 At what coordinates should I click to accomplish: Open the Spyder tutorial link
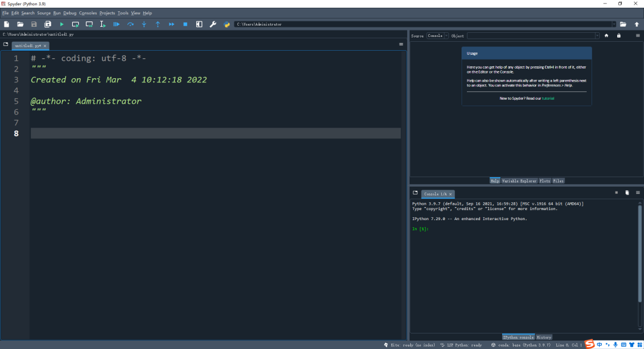pyautogui.click(x=548, y=98)
